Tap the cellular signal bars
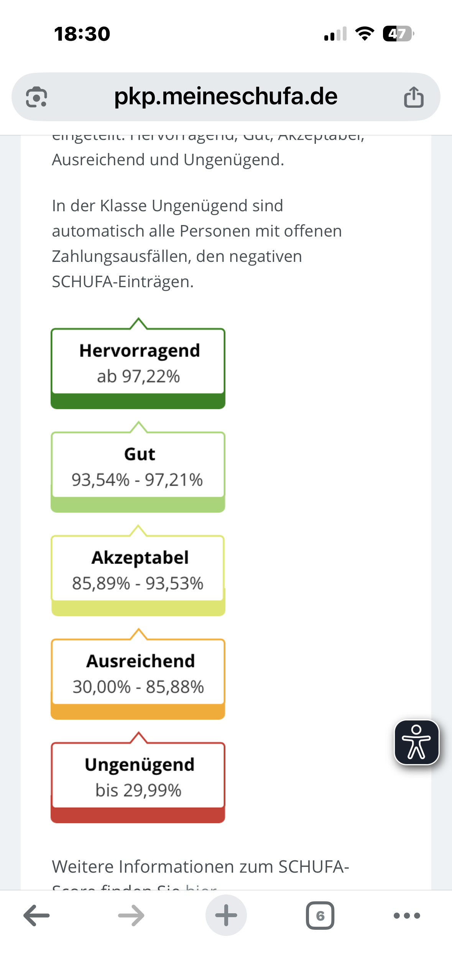This screenshot has width=452, height=980. pos(335,34)
